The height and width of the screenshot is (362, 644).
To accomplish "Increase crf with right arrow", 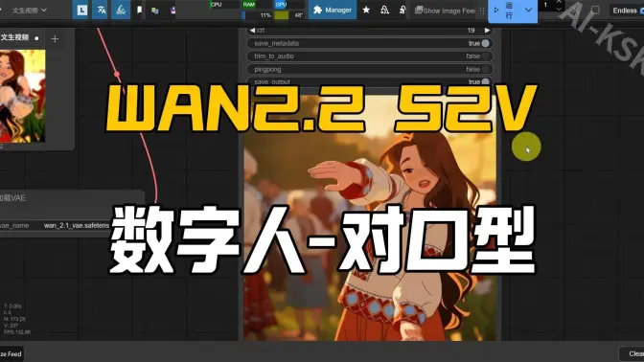I will (x=487, y=31).
